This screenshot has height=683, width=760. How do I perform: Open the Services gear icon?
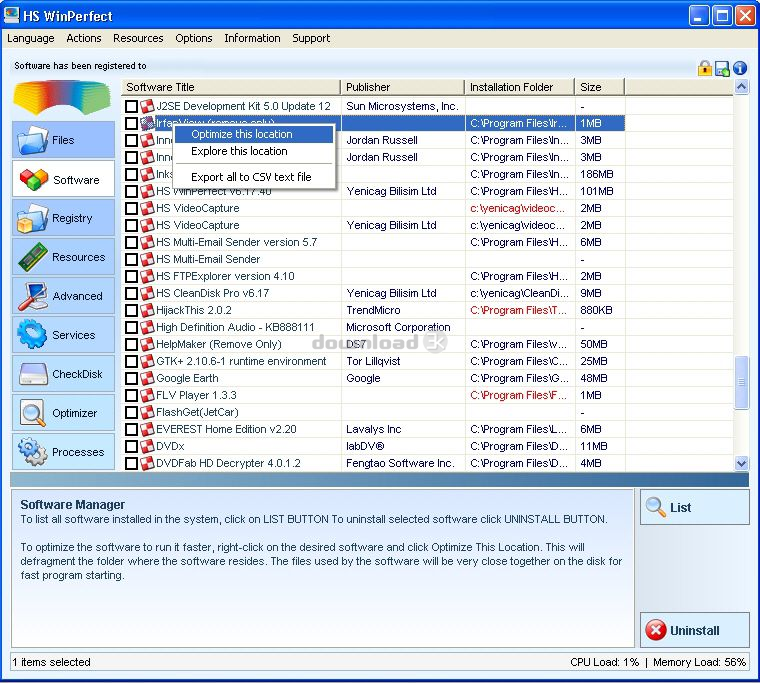pos(32,334)
